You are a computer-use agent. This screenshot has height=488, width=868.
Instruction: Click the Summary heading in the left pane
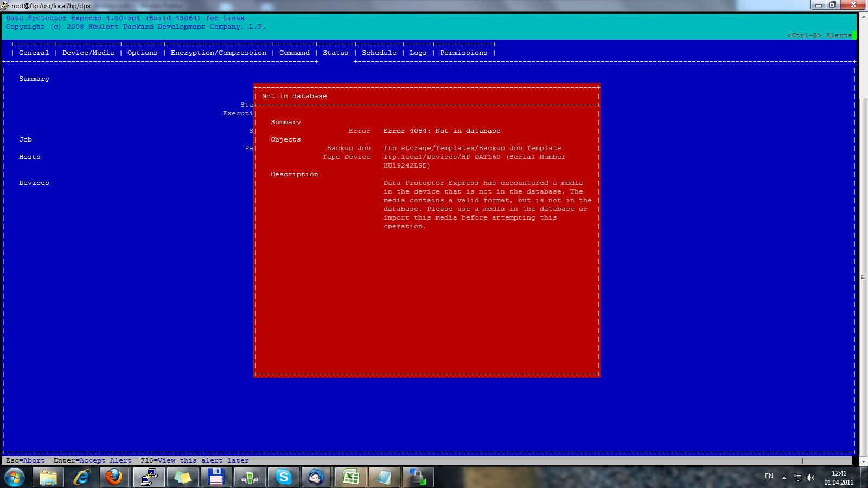[x=34, y=79]
